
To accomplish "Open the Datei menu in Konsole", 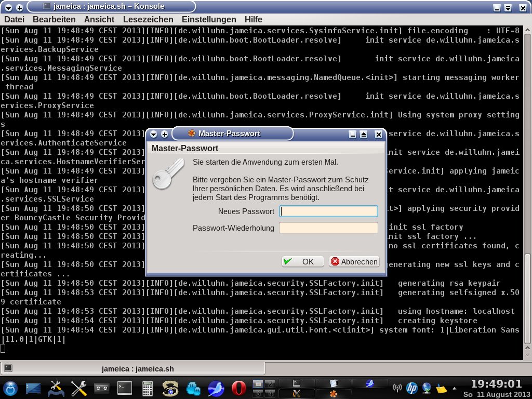I will [14, 19].
